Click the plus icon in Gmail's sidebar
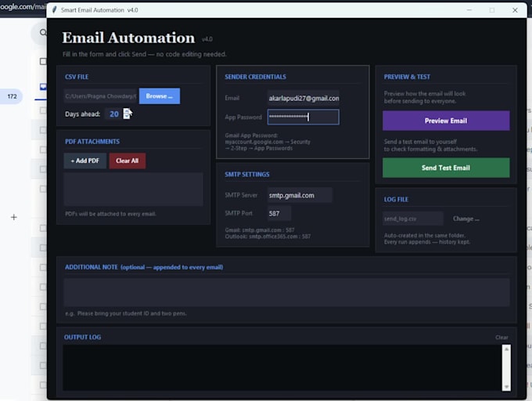The image size is (532, 401). (x=13, y=217)
